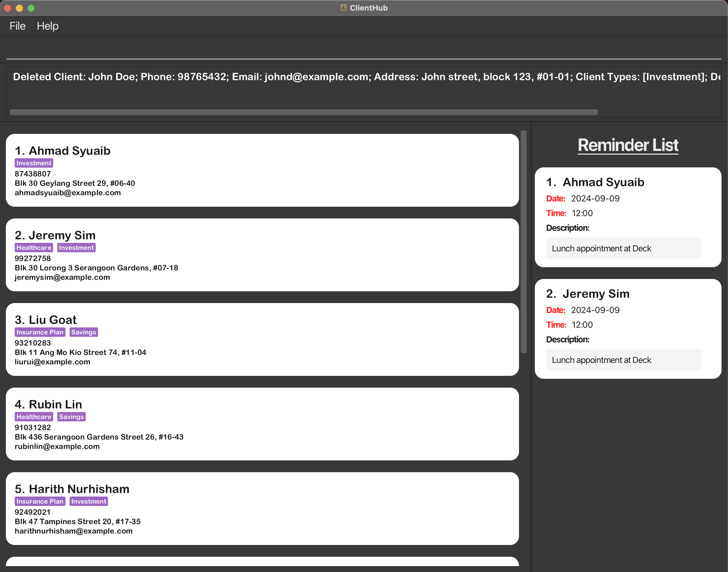Click Liu Goat's Insurance Plan tag
Viewport: 728px width, 572px height.
point(40,332)
